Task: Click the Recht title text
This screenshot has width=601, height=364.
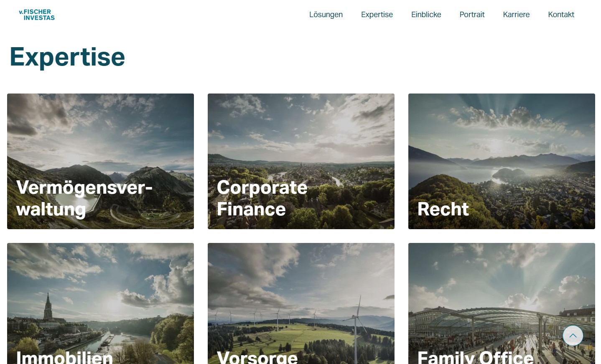Action: [443, 209]
